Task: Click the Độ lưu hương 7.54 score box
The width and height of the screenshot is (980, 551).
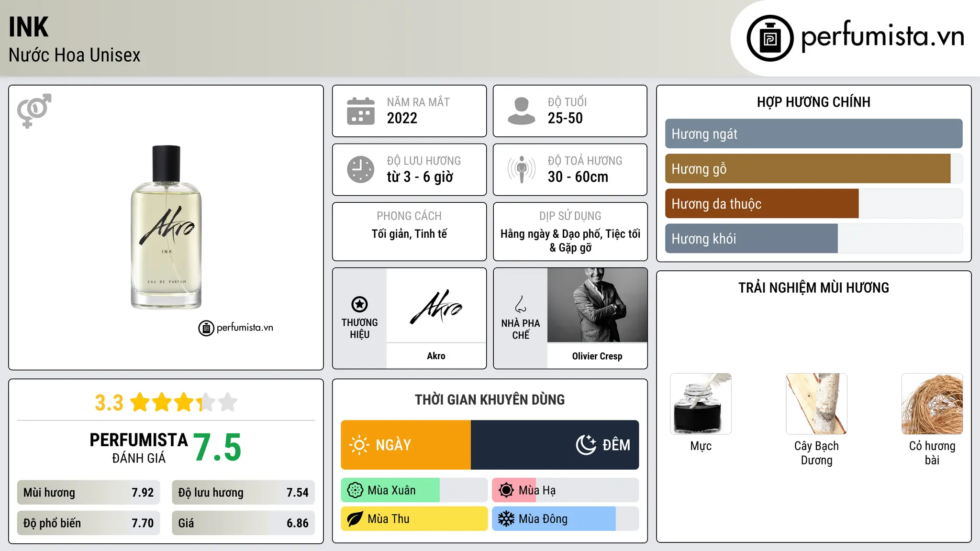Action: pyautogui.click(x=244, y=493)
